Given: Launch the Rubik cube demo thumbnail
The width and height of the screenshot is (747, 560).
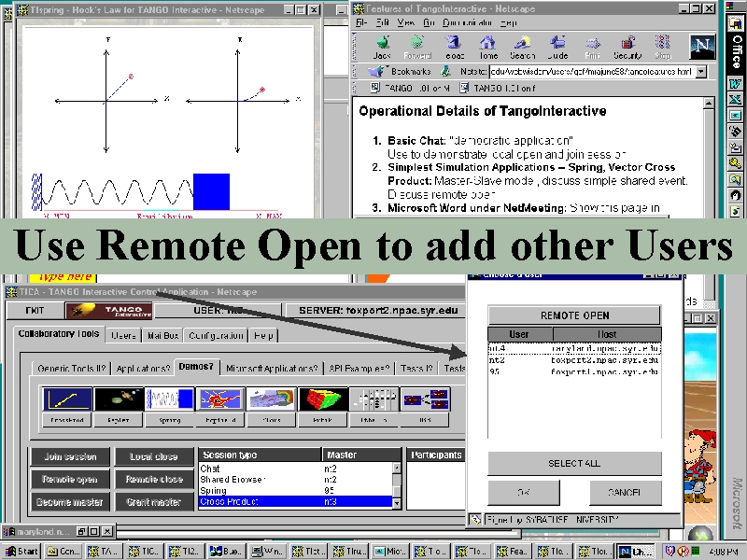Looking at the screenshot, I should (x=323, y=399).
